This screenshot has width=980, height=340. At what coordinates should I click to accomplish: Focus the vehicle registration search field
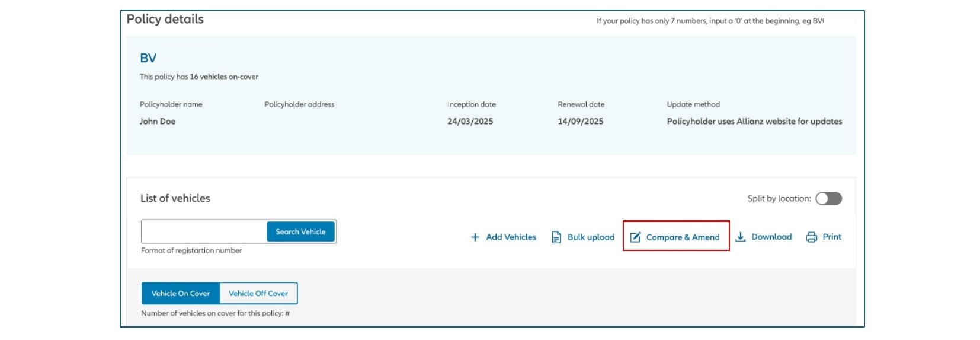click(x=204, y=231)
